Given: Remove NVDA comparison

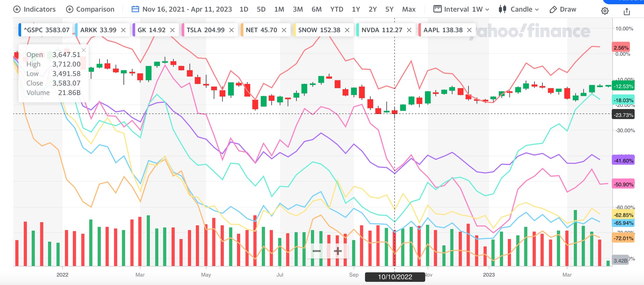Looking at the screenshot, I should click(409, 30).
